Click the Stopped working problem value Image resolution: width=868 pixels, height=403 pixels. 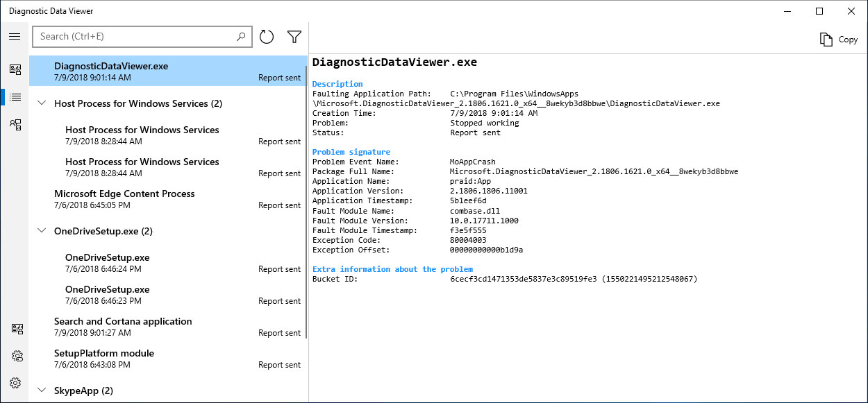485,123
